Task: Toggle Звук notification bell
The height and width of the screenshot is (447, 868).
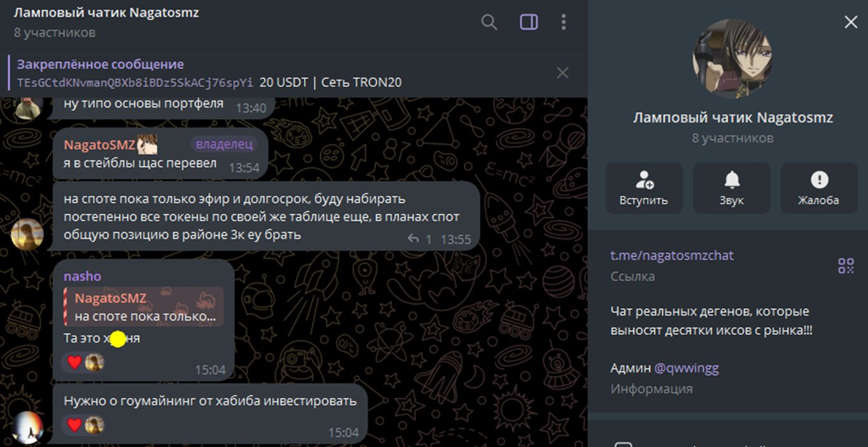Action: click(x=731, y=188)
